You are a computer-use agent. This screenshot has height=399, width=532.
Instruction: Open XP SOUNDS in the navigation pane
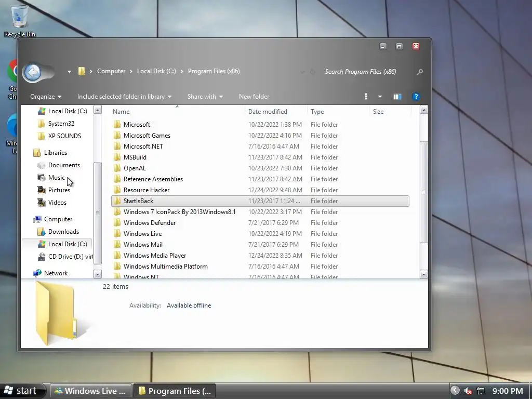point(64,136)
